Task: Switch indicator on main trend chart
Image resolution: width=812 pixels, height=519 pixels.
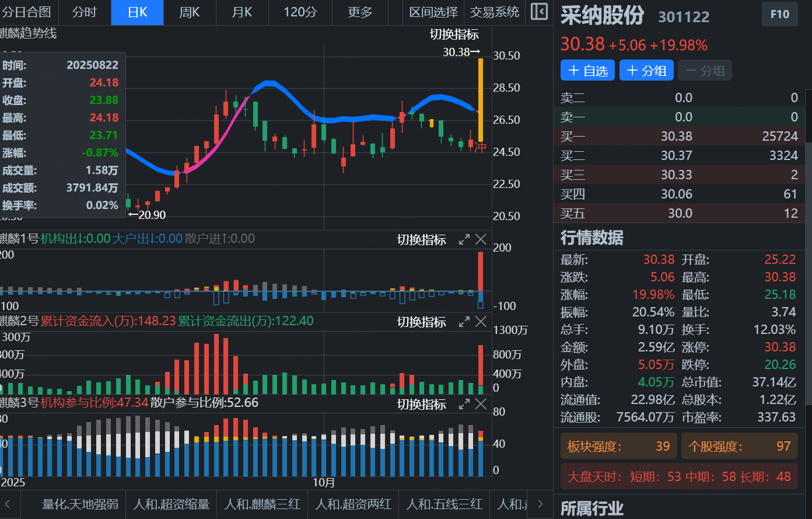Action: (x=454, y=34)
